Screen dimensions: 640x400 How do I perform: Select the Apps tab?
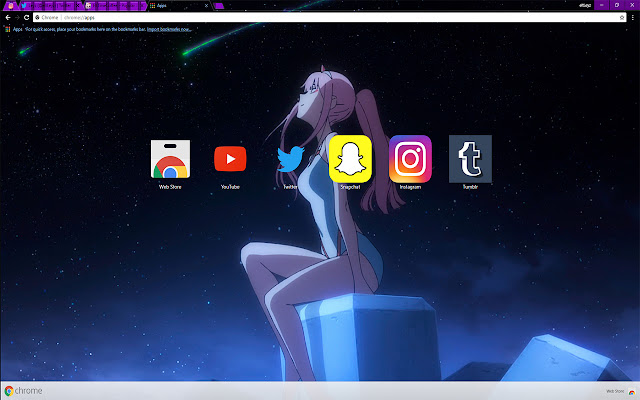click(178, 6)
